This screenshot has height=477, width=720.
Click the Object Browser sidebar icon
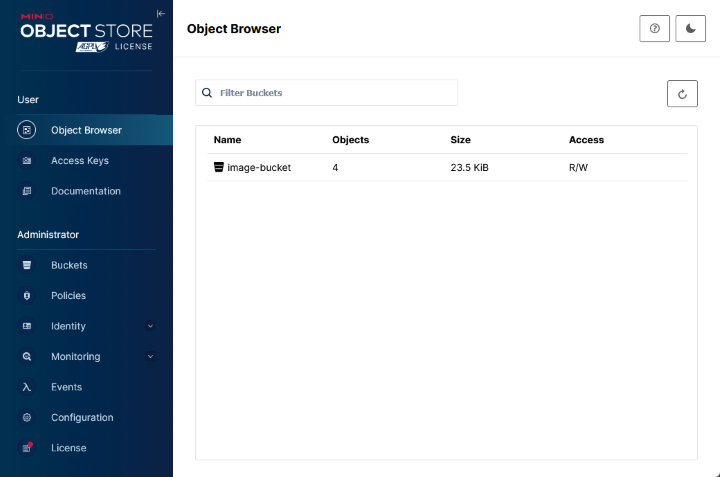pyautogui.click(x=28, y=130)
